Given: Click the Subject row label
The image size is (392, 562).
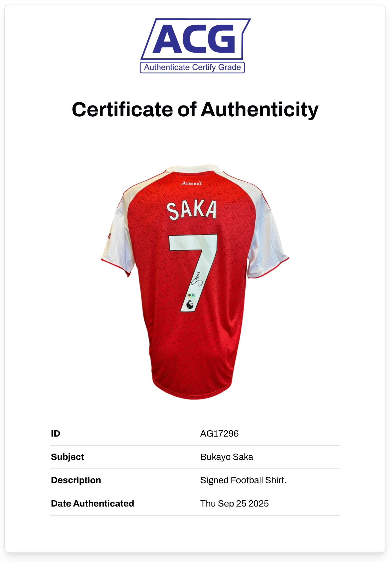Looking at the screenshot, I should [x=67, y=457].
